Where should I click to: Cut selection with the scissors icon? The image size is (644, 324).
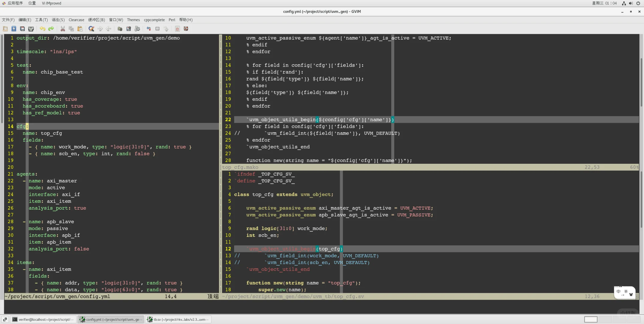click(63, 29)
